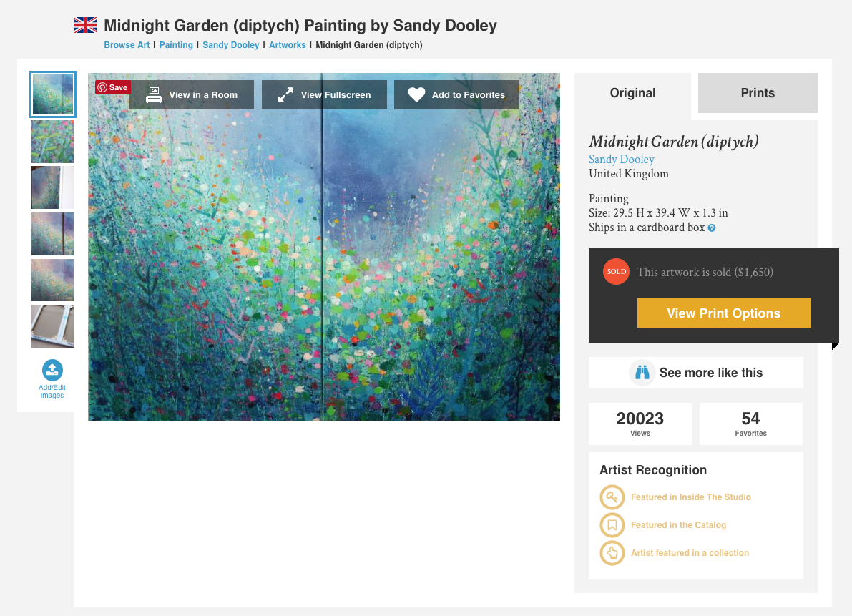Click the UK flag icon next to the title

86,26
